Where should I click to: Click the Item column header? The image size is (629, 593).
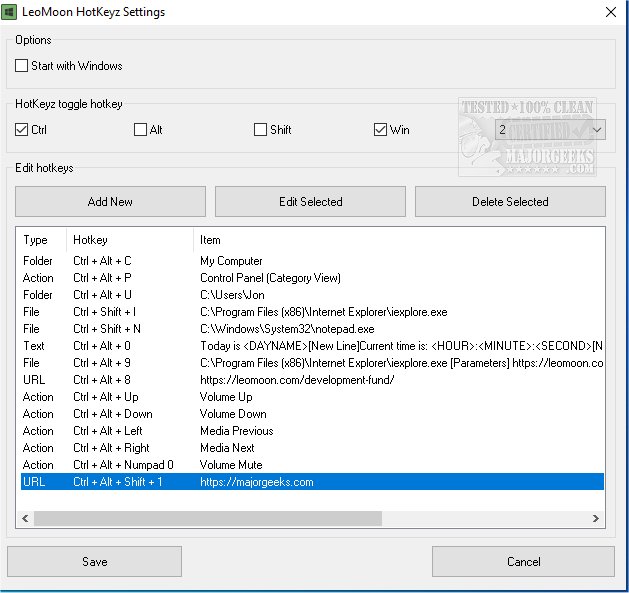(x=399, y=240)
